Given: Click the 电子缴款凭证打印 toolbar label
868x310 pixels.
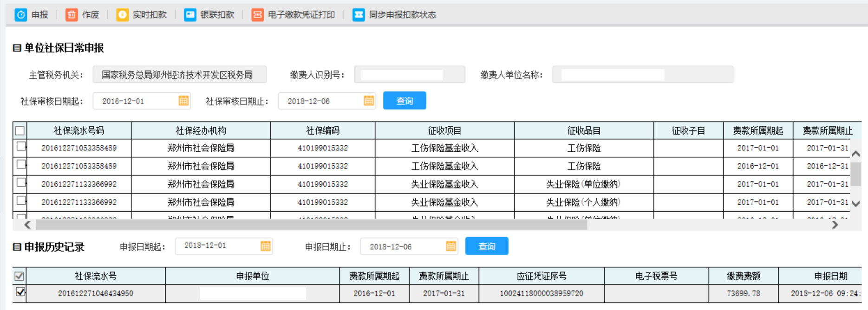Looking at the screenshot, I should pos(301,15).
